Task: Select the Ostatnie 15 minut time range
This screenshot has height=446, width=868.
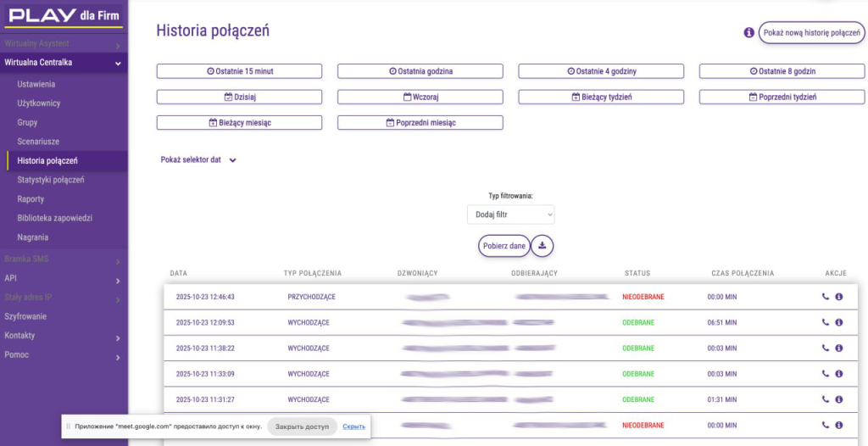Action: coord(239,71)
